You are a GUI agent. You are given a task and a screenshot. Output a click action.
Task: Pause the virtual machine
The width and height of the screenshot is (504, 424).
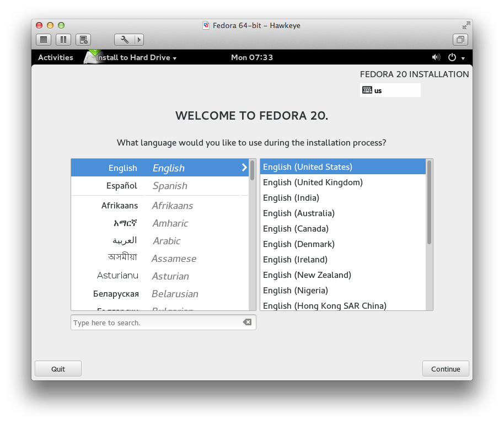tap(63, 40)
